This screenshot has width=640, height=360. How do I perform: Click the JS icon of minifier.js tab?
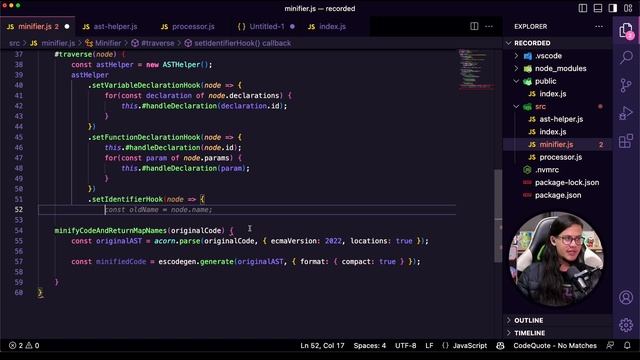pos(11,27)
